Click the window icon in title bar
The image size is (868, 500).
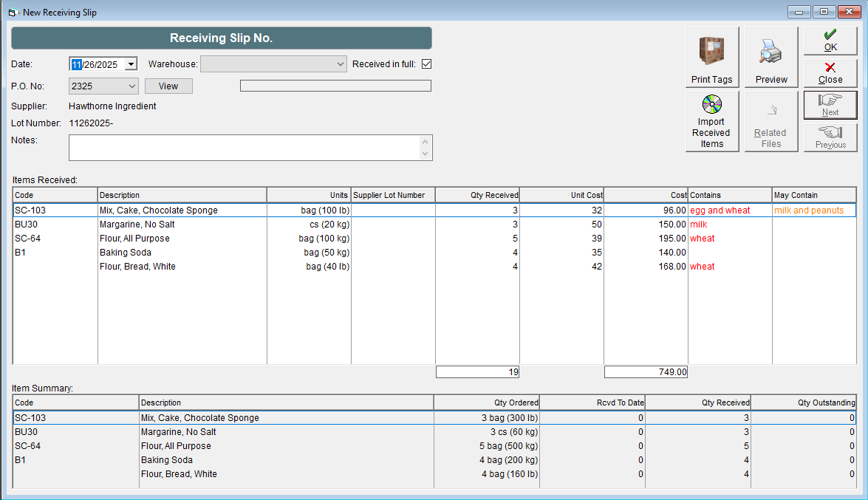coord(13,13)
